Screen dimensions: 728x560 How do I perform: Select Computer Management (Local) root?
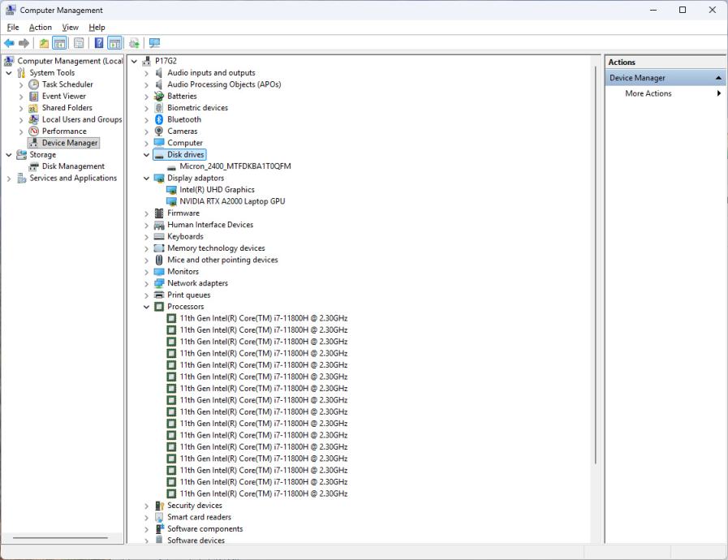pyautogui.click(x=70, y=61)
